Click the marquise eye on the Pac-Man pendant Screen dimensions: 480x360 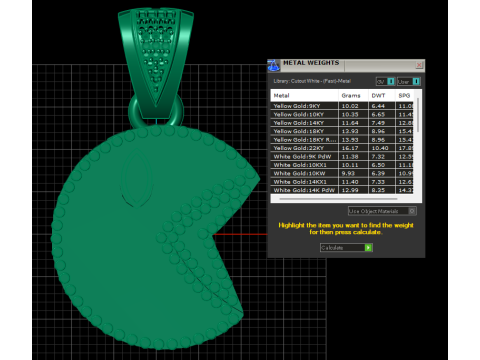(x=137, y=177)
